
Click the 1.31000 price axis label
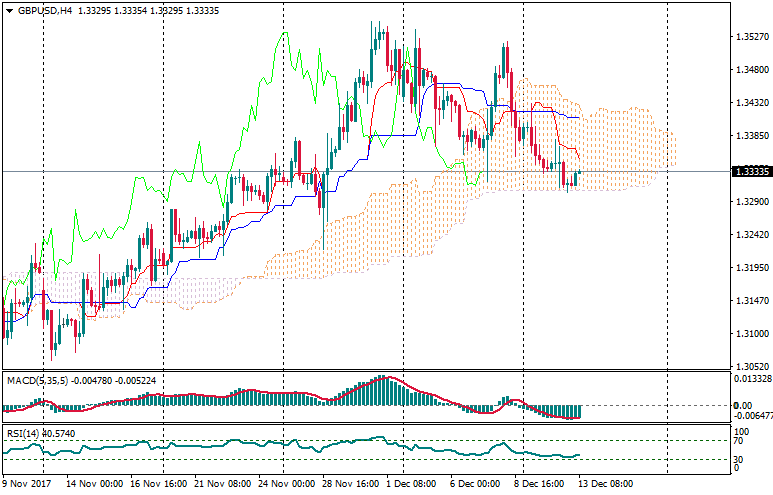750,334
